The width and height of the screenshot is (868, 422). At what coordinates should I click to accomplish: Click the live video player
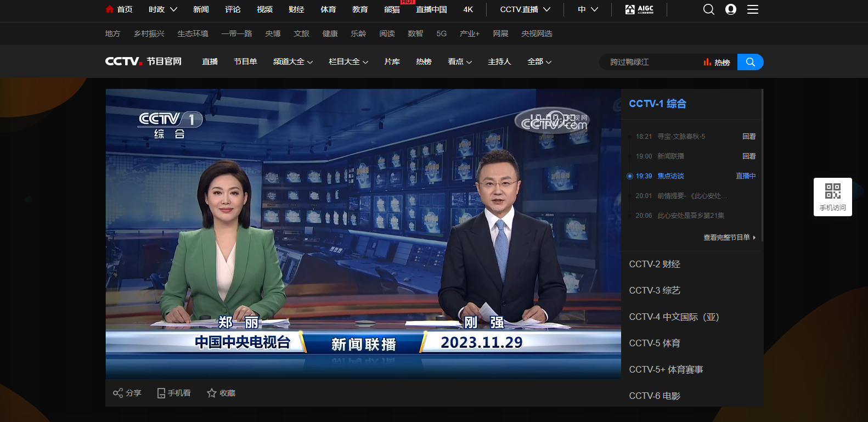[363, 234]
